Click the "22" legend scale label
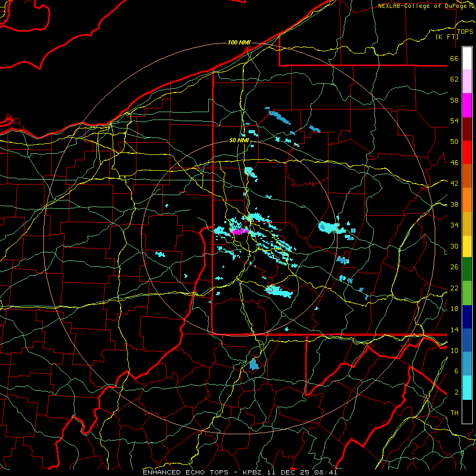 point(454,288)
